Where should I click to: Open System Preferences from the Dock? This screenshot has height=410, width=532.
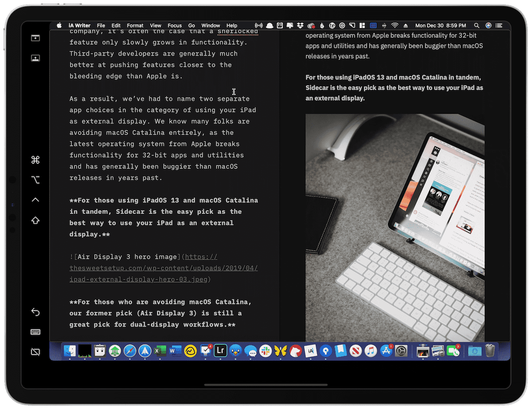click(401, 351)
